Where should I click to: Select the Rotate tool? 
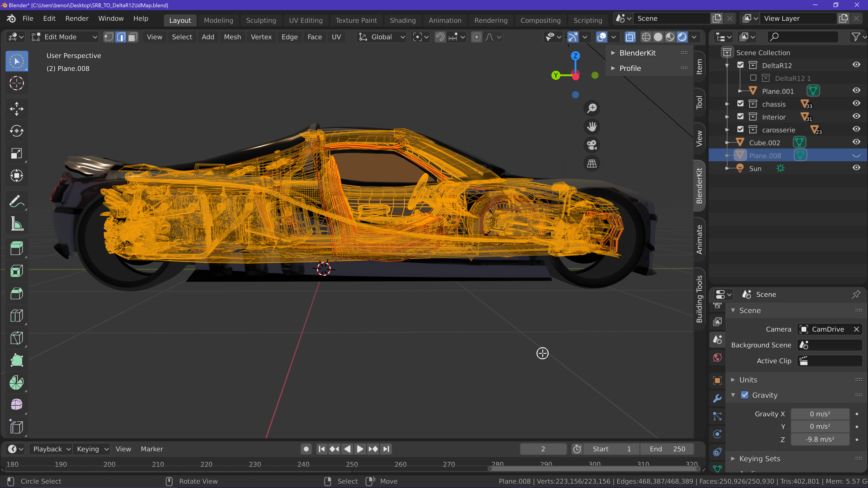[x=17, y=131]
